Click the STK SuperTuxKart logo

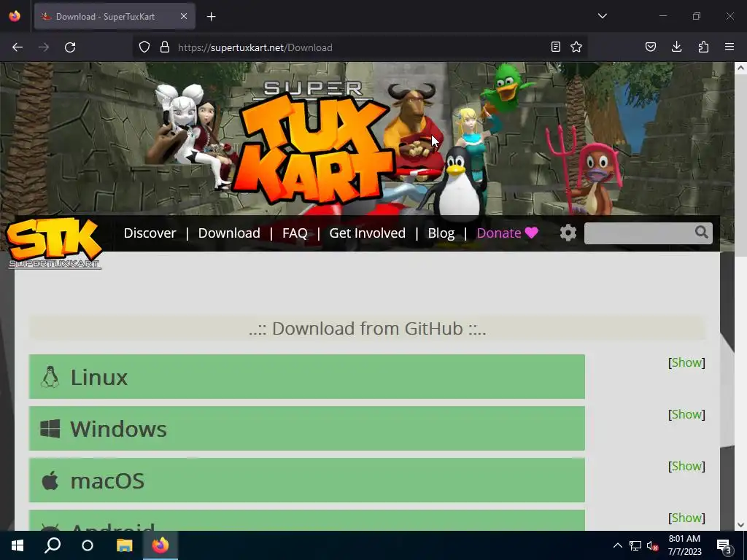[54, 243]
